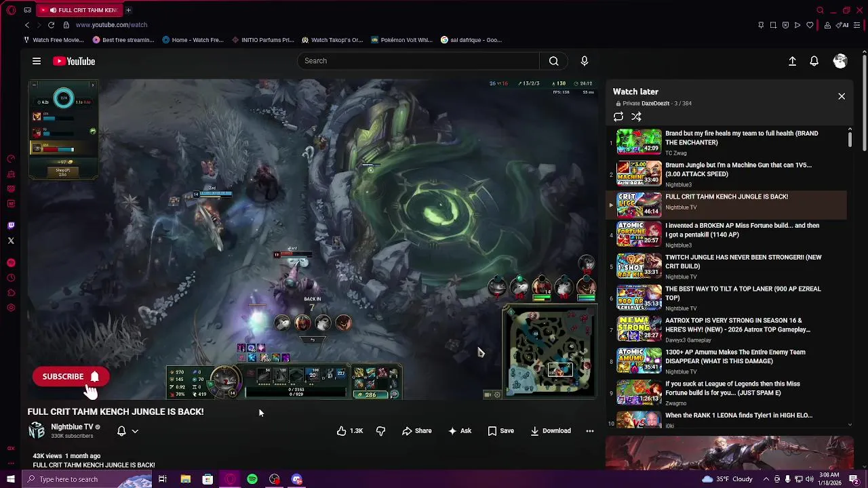This screenshot has height=488, width=868.
Task: Open 'sal dafrique - Goo...' bookmark
Action: pyautogui.click(x=471, y=40)
